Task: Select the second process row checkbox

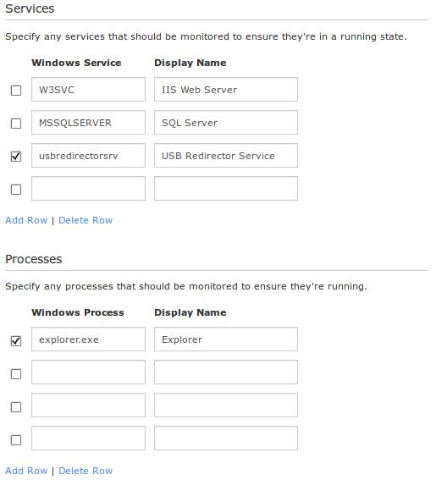Action: [16, 374]
